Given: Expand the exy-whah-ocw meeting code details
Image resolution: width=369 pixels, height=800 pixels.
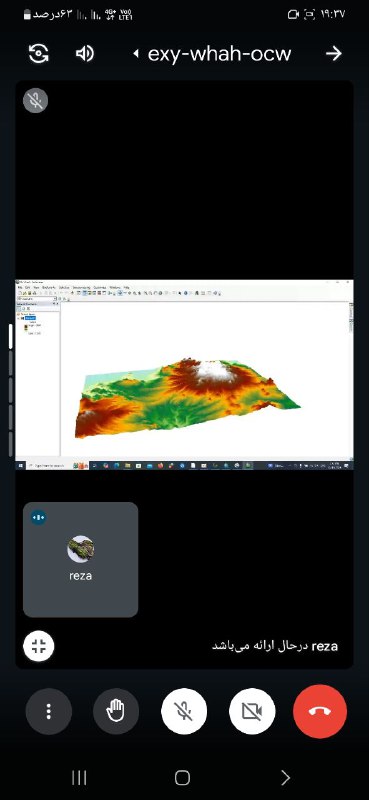Looking at the screenshot, I should coord(213,54).
